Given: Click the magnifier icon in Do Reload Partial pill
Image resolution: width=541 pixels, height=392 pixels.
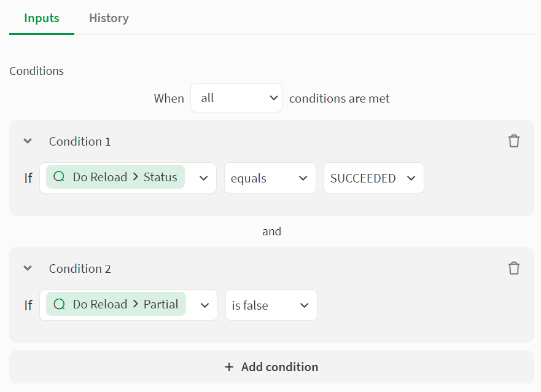Looking at the screenshot, I should pos(58,304).
